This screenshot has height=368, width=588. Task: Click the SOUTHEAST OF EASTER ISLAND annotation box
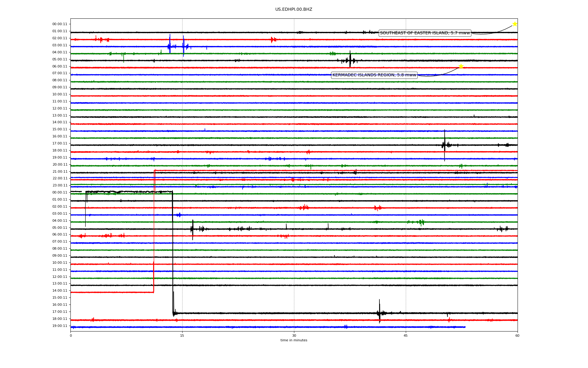pyautogui.click(x=425, y=33)
